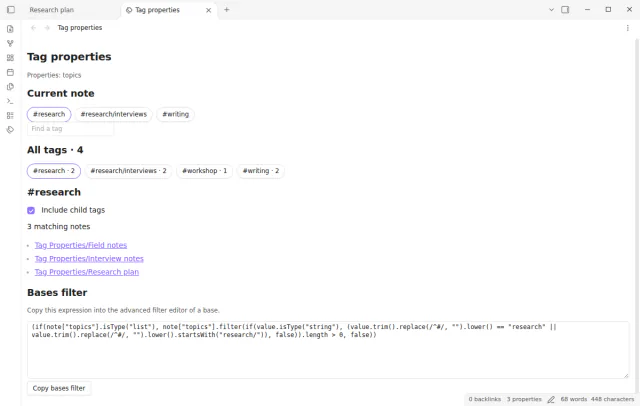Uncheck Include child tags checkbox
Image resolution: width=640 pixels, height=406 pixels.
pos(31,211)
